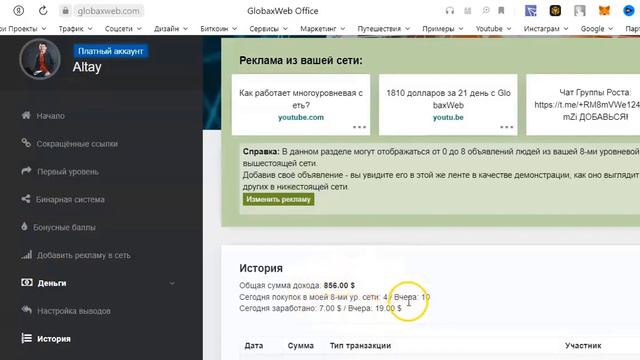Click the Настройка выводов reply icon

click(x=27, y=310)
